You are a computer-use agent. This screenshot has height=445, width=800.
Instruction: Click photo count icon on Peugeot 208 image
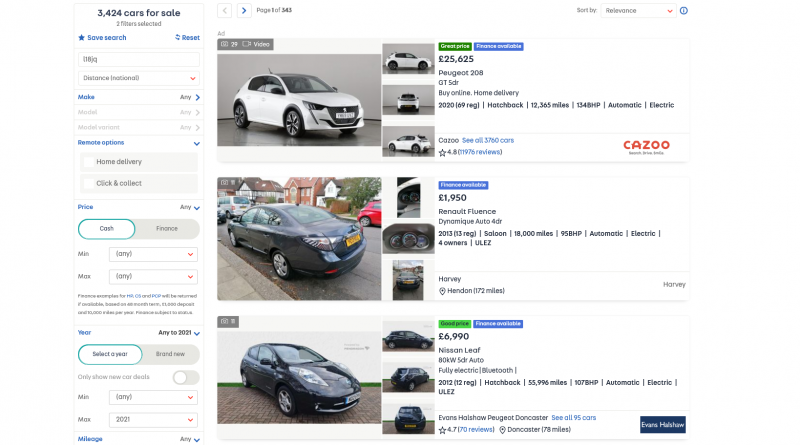(x=224, y=44)
